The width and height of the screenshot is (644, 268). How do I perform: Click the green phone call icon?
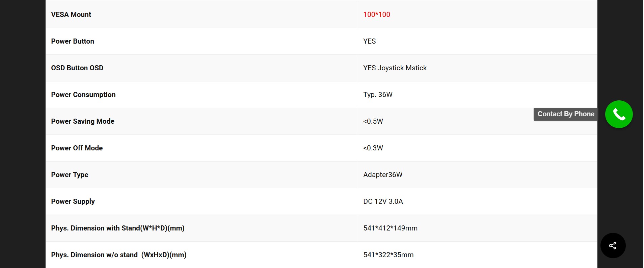pyautogui.click(x=619, y=114)
